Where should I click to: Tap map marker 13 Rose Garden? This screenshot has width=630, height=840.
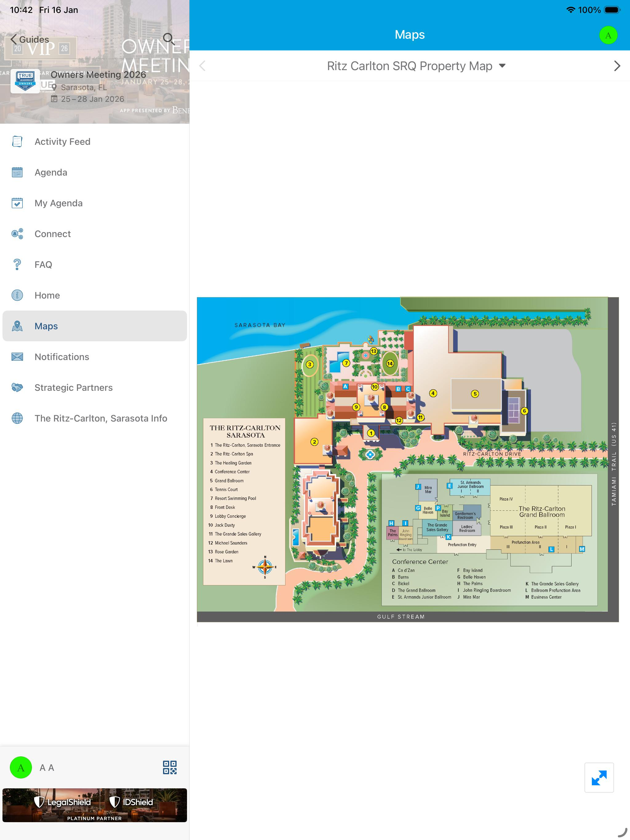click(x=373, y=351)
